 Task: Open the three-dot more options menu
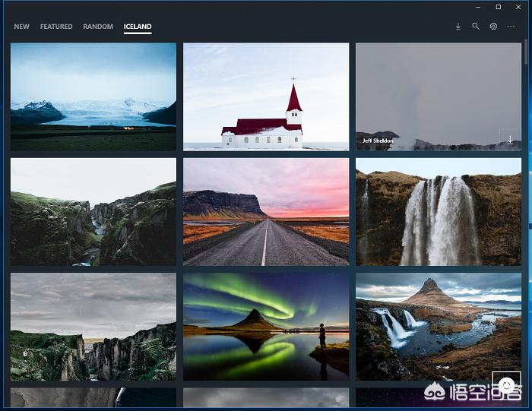point(511,27)
